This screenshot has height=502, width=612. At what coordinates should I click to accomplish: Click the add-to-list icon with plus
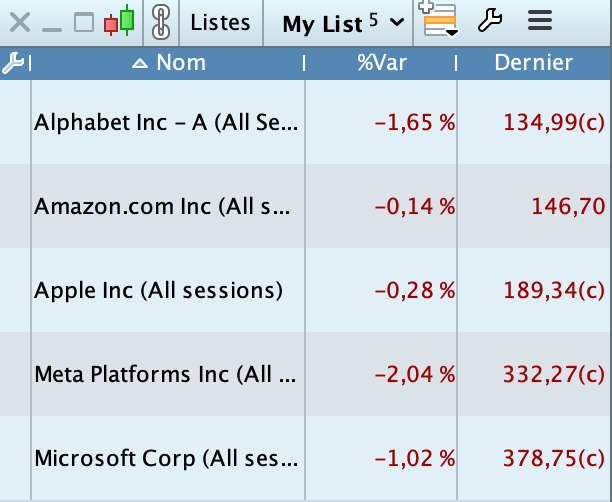[439, 20]
